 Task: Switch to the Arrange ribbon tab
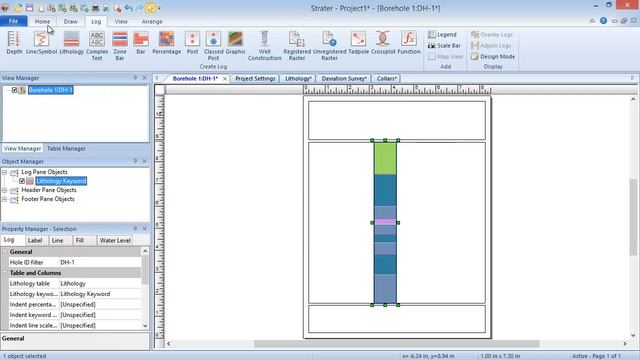(152, 21)
